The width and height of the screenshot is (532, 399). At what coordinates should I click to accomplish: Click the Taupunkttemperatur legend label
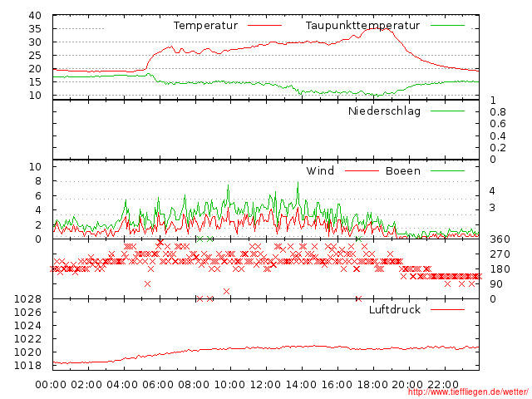[362, 26]
